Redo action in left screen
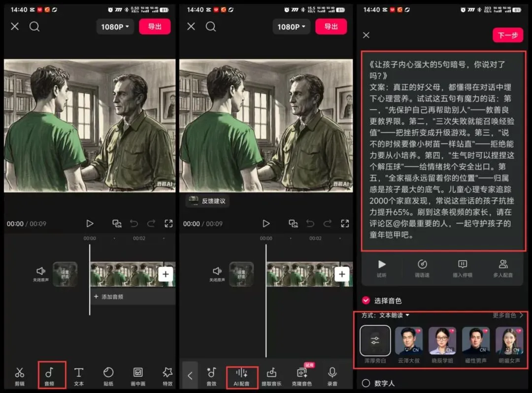Image resolution: width=532 pixels, height=393 pixels. pos(151,223)
